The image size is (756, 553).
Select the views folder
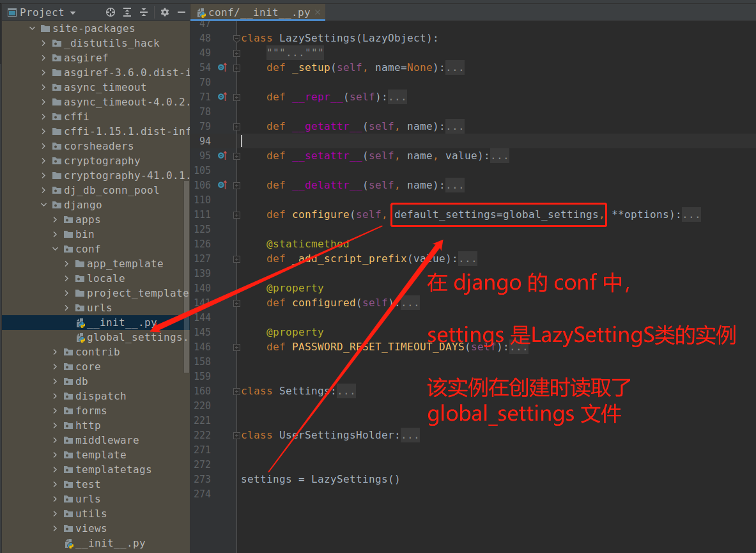(x=86, y=529)
